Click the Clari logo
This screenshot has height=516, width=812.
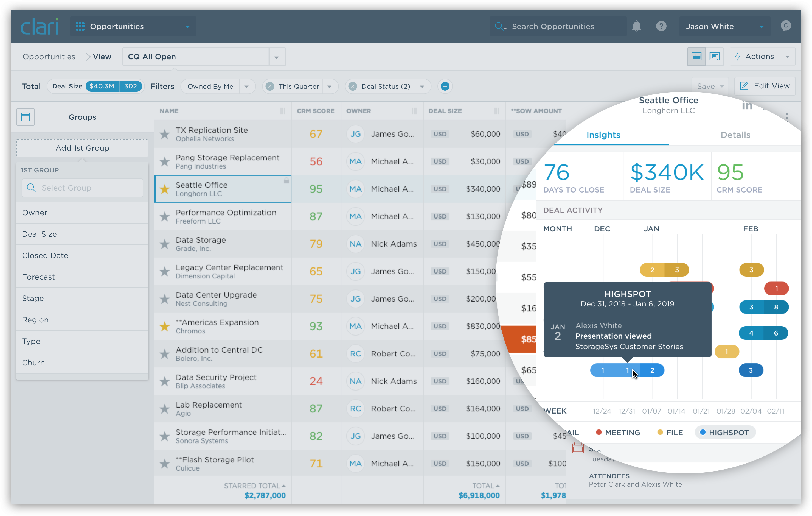(40, 26)
